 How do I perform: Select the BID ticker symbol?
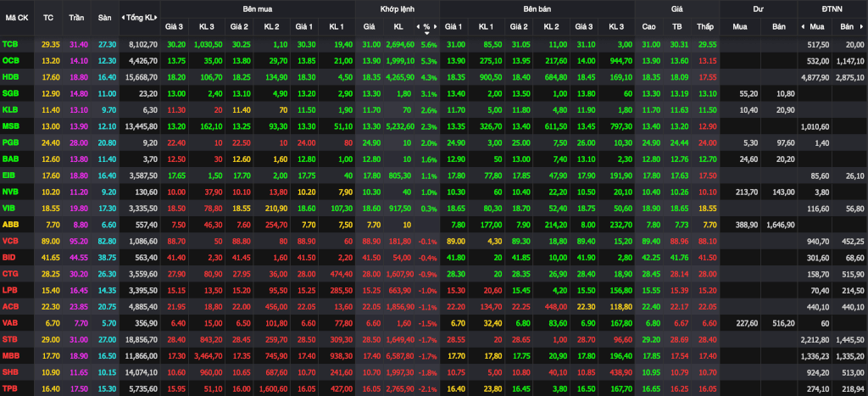point(8,258)
